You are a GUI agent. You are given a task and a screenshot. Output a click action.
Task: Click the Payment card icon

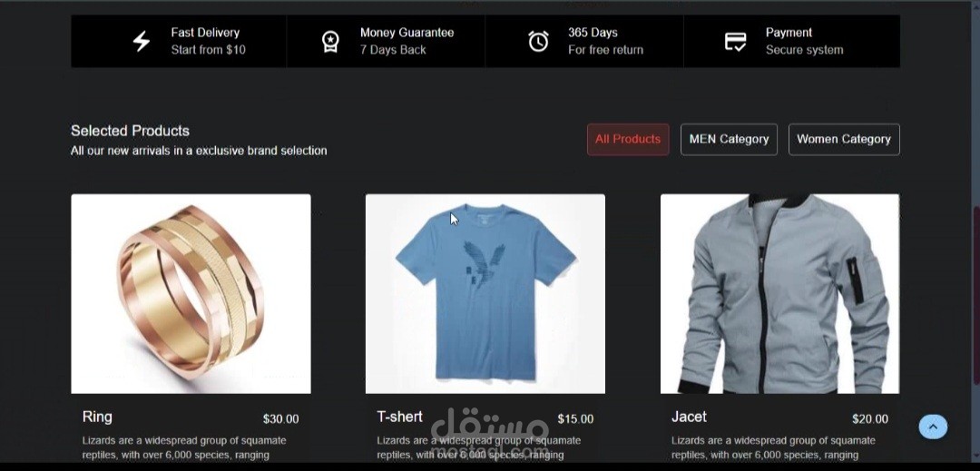(x=736, y=42)
